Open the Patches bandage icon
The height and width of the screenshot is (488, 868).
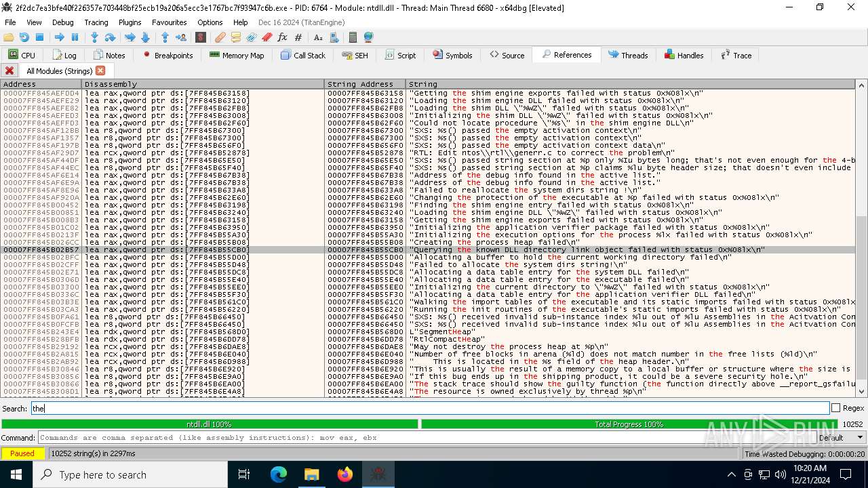220,37
